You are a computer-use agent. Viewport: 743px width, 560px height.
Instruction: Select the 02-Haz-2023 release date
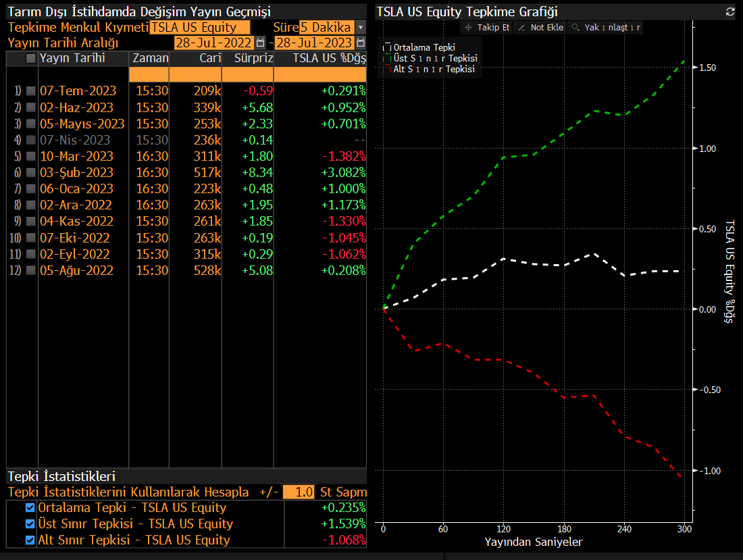[77, 107]
